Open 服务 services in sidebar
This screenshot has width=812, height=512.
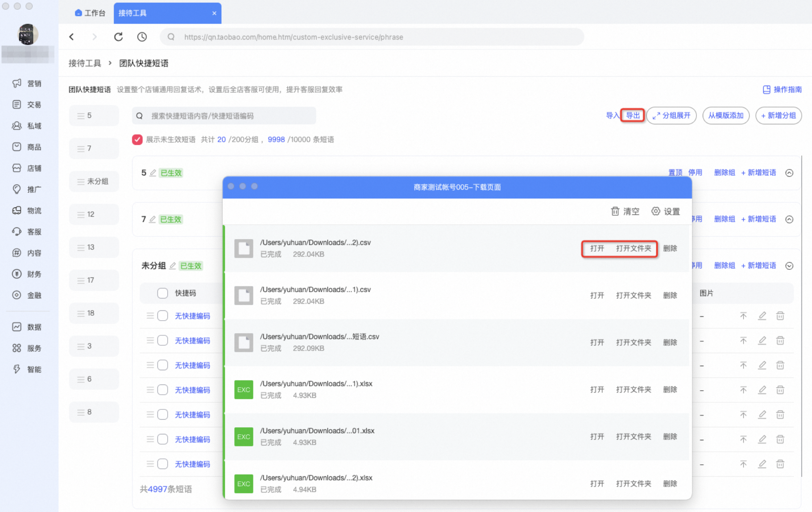coord(27,348)
